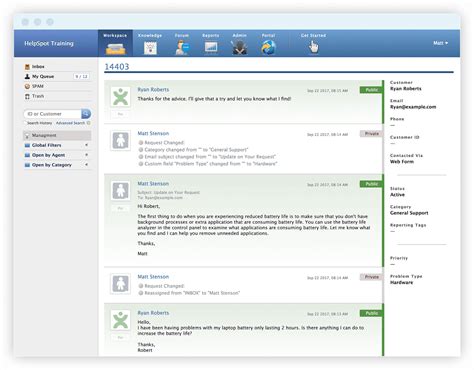The image size is (474, 370).
Task: Click the My Queue person icon
Action: (x=27, y=76)
